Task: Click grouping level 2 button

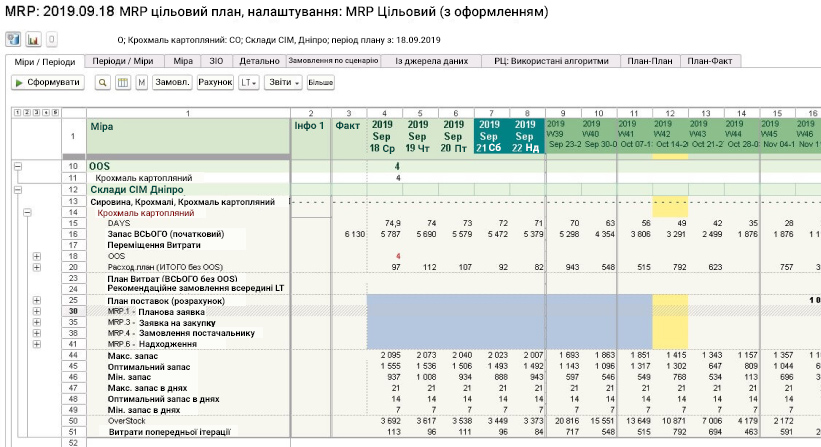Action: [x=27, y=113]
